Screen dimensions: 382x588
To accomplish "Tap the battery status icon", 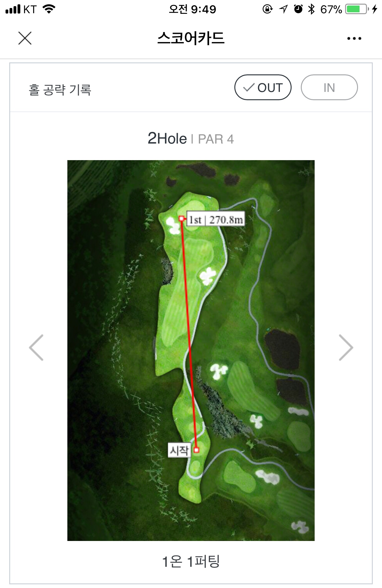I will (357, 9).
